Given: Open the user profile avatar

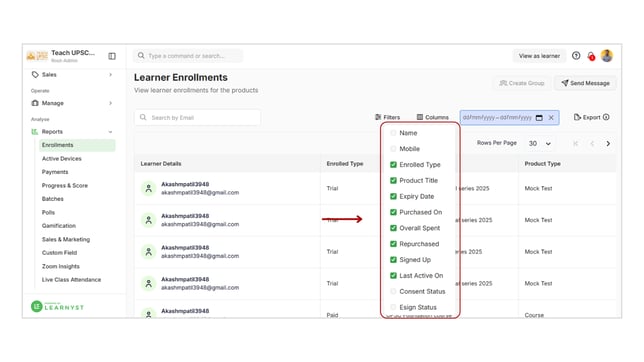Looking at the screenshot, I should click(607, 55).
